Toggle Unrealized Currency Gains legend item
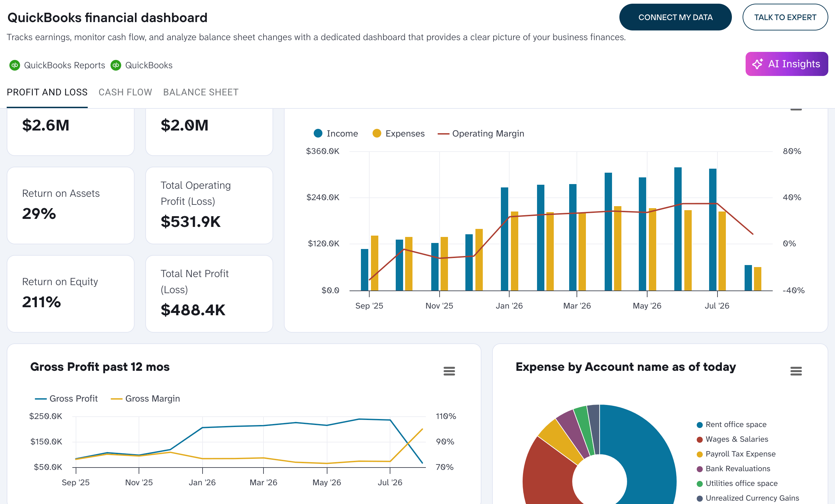 748,498
